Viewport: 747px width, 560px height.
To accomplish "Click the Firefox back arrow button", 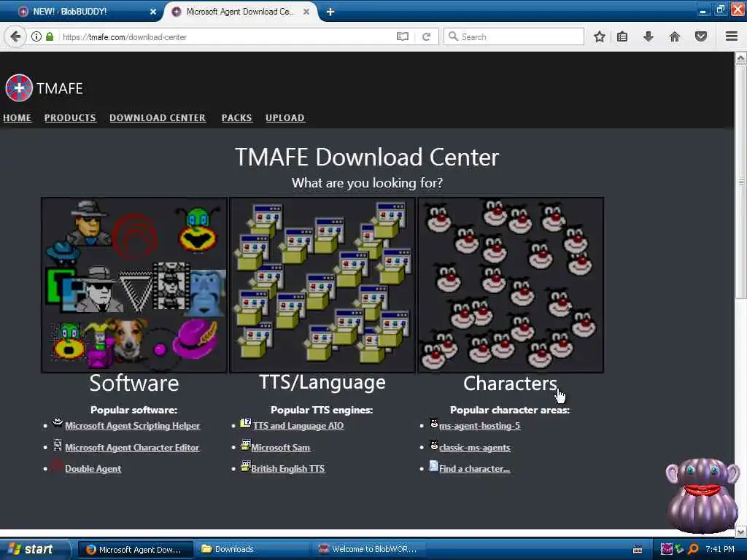I will [15, 36].
